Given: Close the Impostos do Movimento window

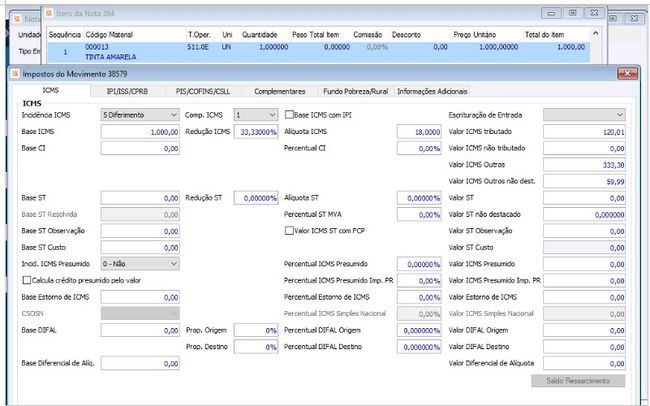Looking at the screenshot, I should pos(627,73).
